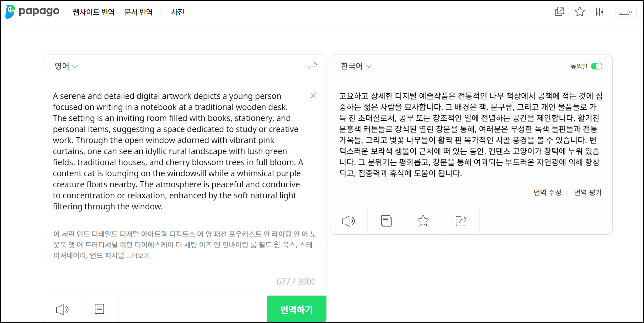
Task: Open the source language dropdown showing 영어
Action: [66, 66]
